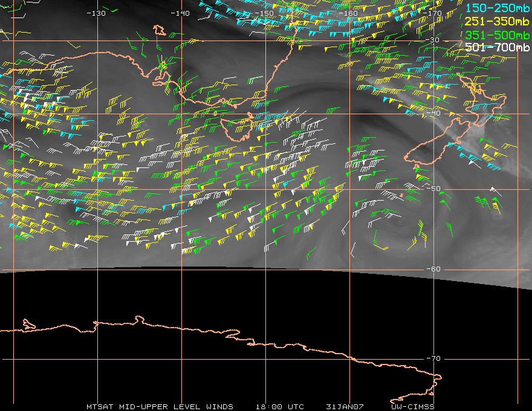Click the Tasmania island outline
This screenshot has height=411, width=532.
tap(236, 129)
